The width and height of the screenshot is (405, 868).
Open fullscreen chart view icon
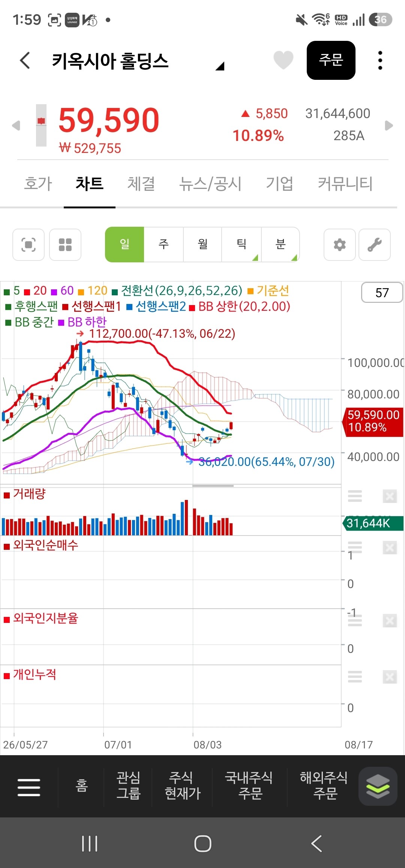[28, 245]
